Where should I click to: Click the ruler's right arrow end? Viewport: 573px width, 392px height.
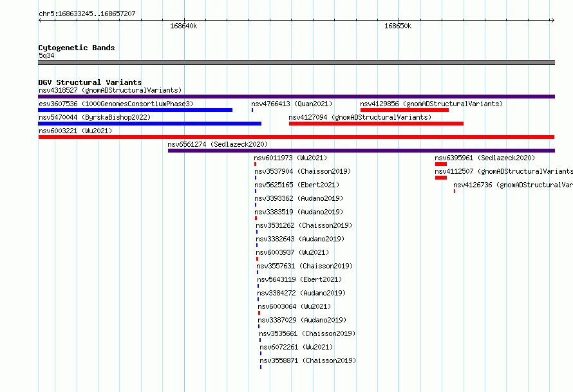[552, 21]
